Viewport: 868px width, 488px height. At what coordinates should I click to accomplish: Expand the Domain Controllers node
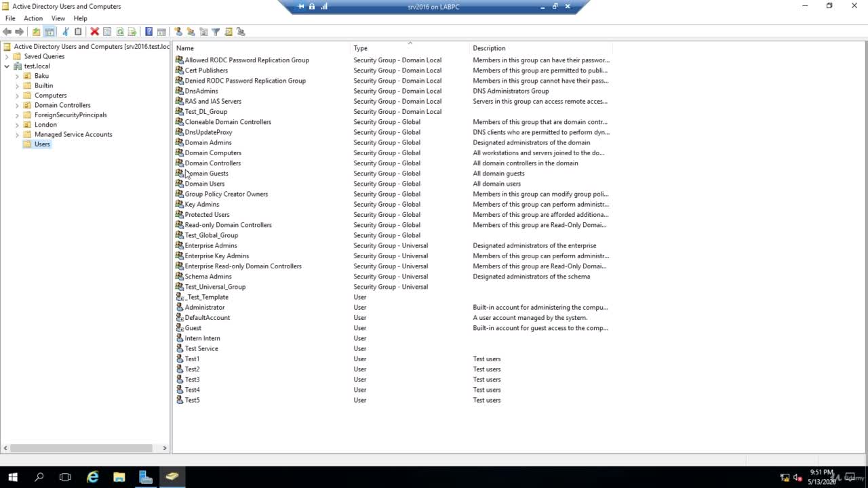click(x=18, y=105)
